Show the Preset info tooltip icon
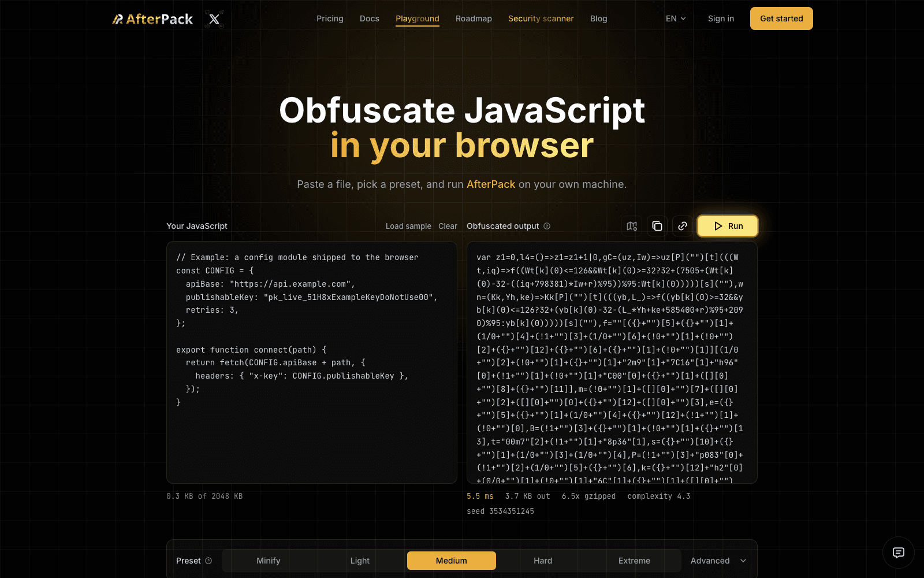Viewport: 924px width, 578px height. pos(208,561)
